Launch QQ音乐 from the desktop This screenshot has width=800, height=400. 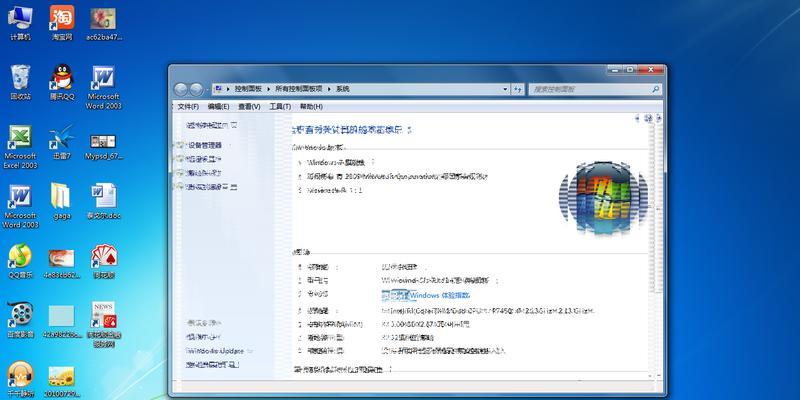coord(20,261)
